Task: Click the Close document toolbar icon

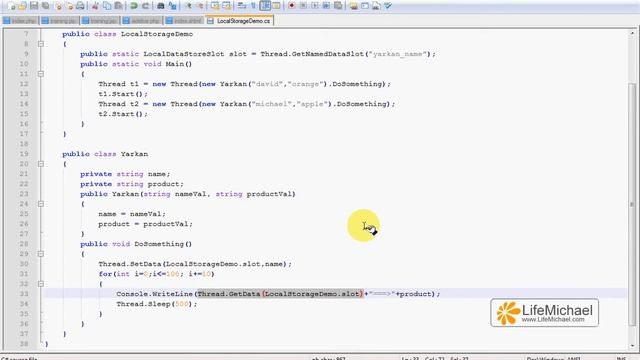Action: [59, 6]
